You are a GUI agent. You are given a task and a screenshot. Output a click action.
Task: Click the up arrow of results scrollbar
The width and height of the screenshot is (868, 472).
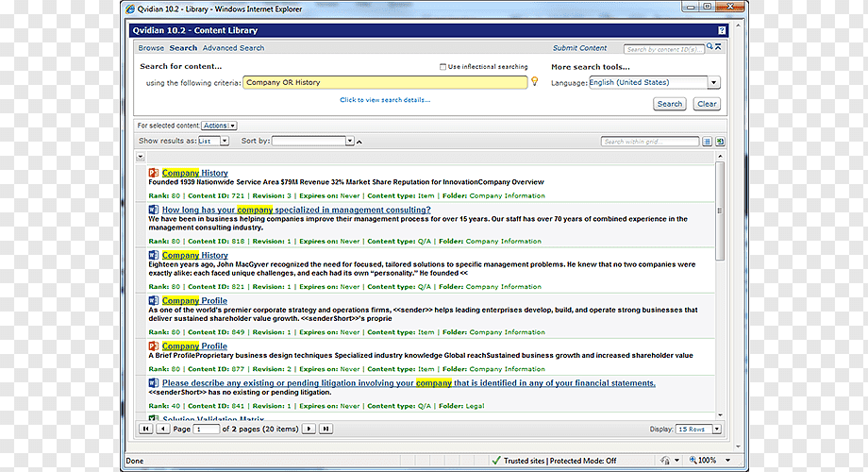click(x=720, y=156)
